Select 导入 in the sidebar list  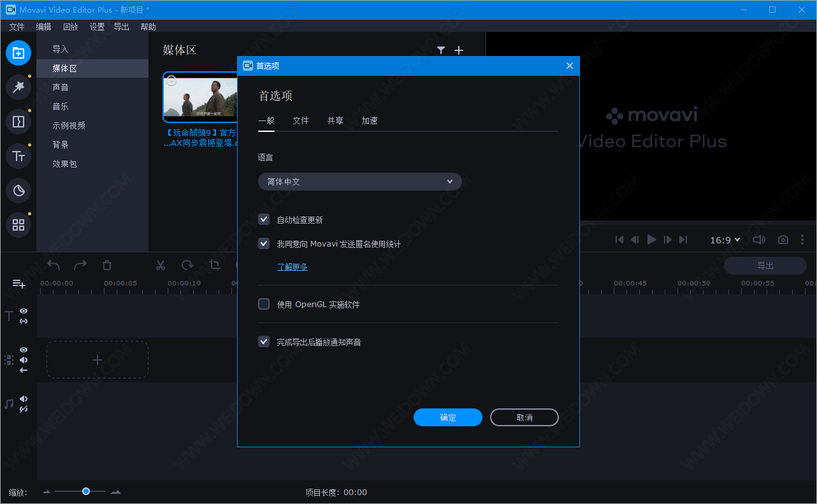[x=92, y=49]
